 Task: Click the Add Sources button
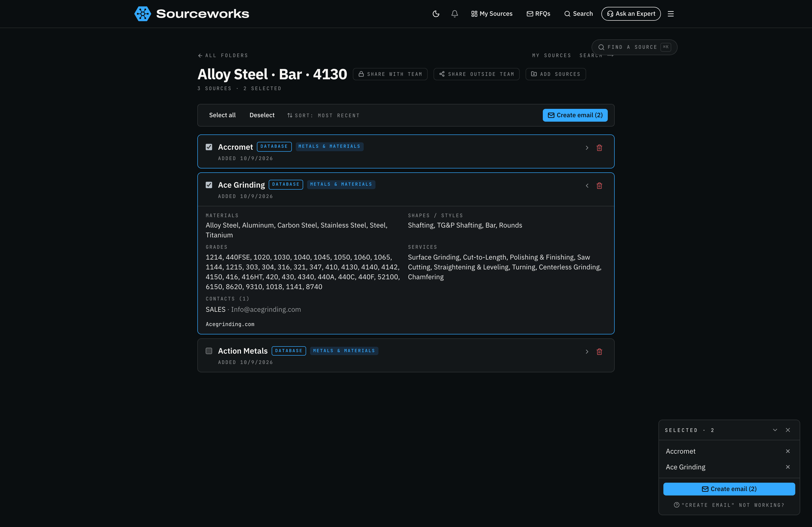(555, 74)
